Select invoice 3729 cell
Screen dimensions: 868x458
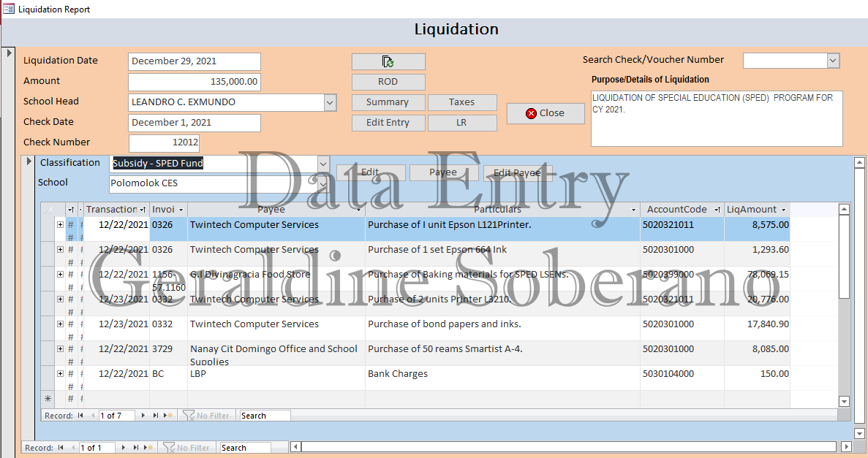tap(168, 354)
